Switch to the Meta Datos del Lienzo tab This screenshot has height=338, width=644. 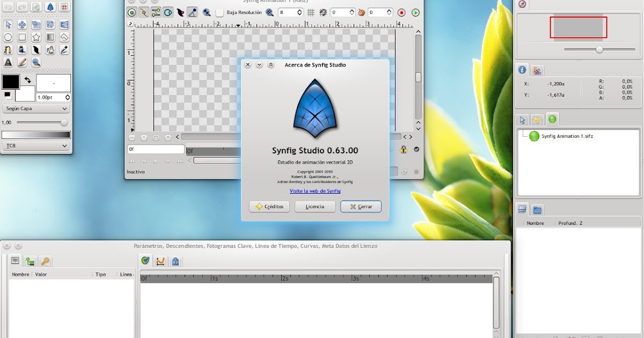[x=175, y=261]
